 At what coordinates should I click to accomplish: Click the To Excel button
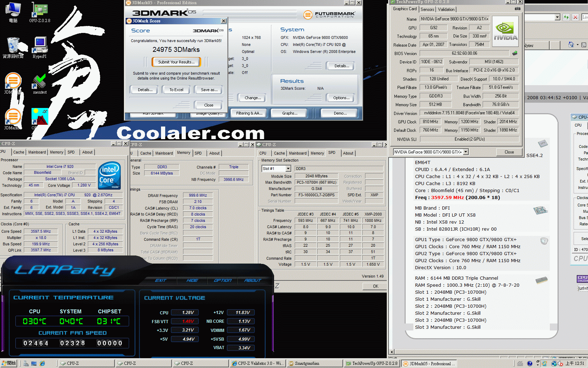[x=176, y=90]
